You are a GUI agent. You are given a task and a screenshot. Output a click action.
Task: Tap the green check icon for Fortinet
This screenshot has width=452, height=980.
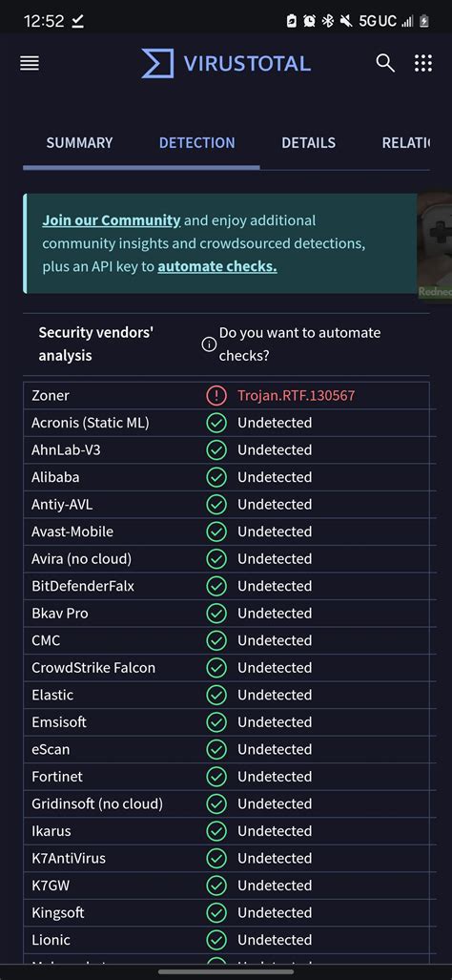pyautogui.click(x=216, y=777)
